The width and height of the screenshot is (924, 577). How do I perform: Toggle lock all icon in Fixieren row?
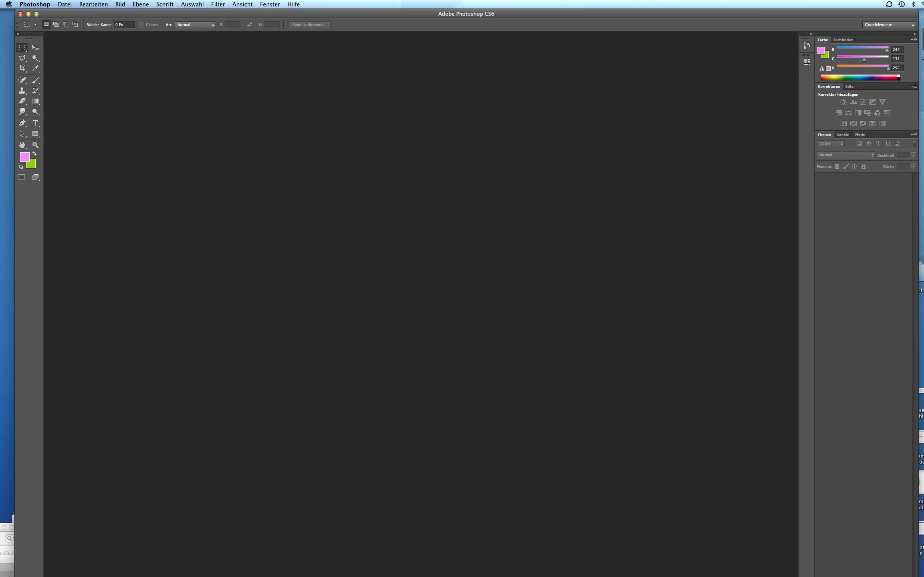pyautogui.click(x=863, y=167)
